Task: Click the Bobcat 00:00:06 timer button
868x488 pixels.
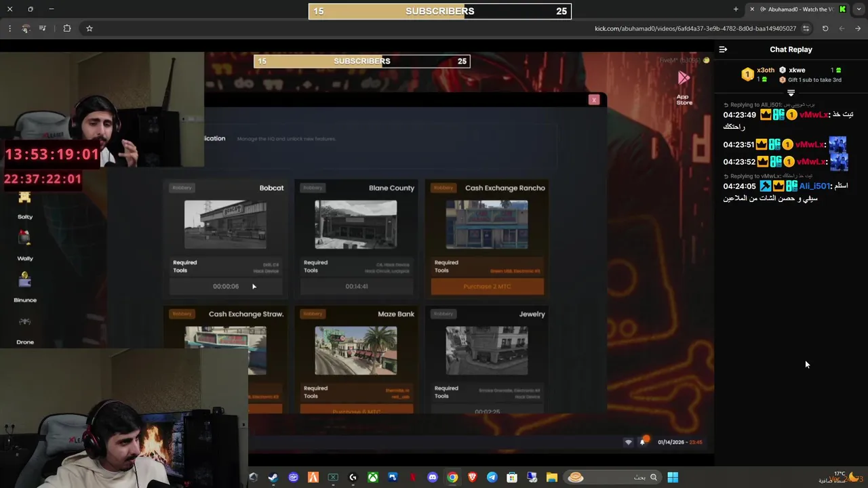Action: pos(225,287)
